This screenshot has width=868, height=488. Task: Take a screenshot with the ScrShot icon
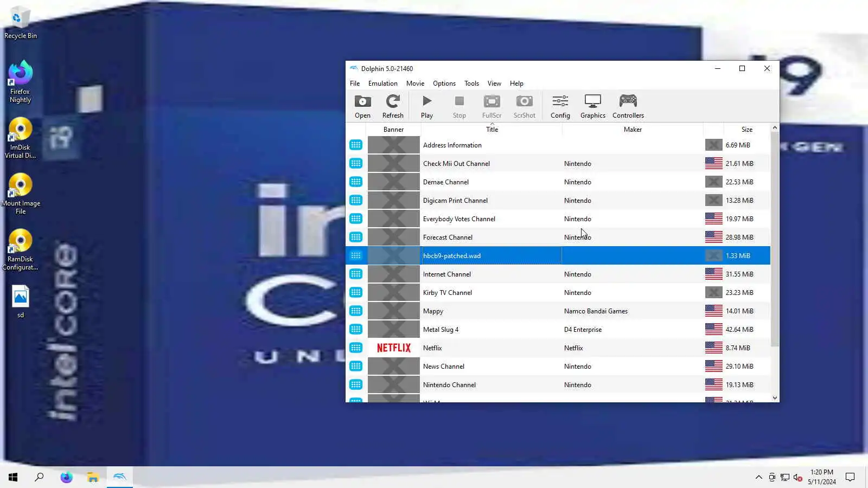point(524,106)
